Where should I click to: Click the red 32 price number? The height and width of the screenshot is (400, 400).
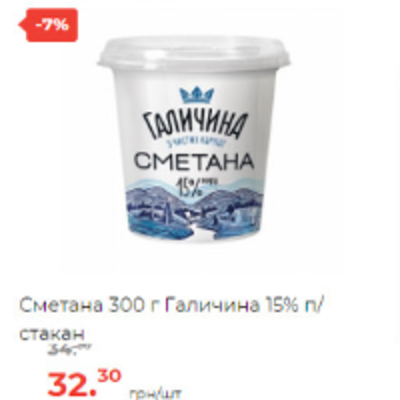point(69,385)
